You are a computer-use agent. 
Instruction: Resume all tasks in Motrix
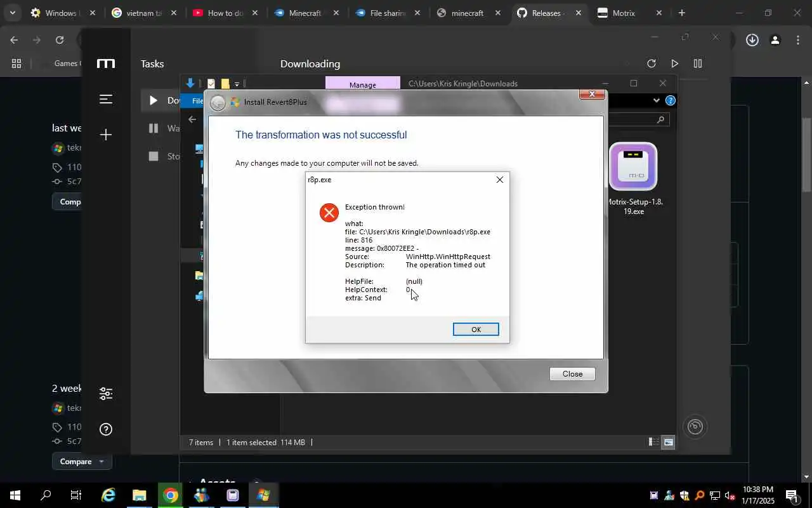point(674,63)
